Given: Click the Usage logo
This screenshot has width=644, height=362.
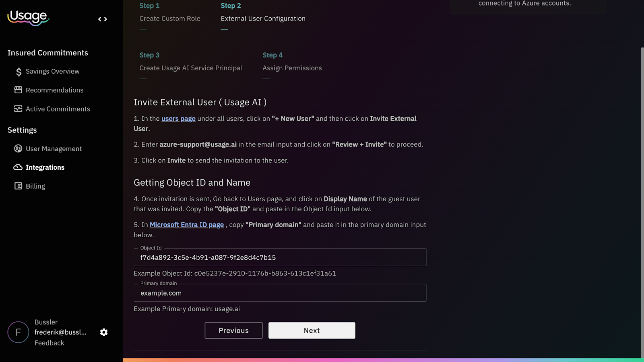Looking at the screenshot, I should pos(28,18).
